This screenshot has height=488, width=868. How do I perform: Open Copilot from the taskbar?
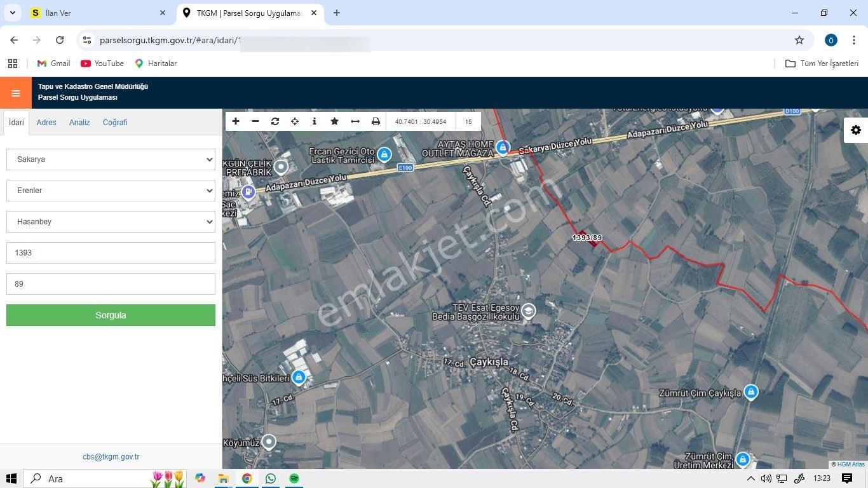(x=200, y=478)
